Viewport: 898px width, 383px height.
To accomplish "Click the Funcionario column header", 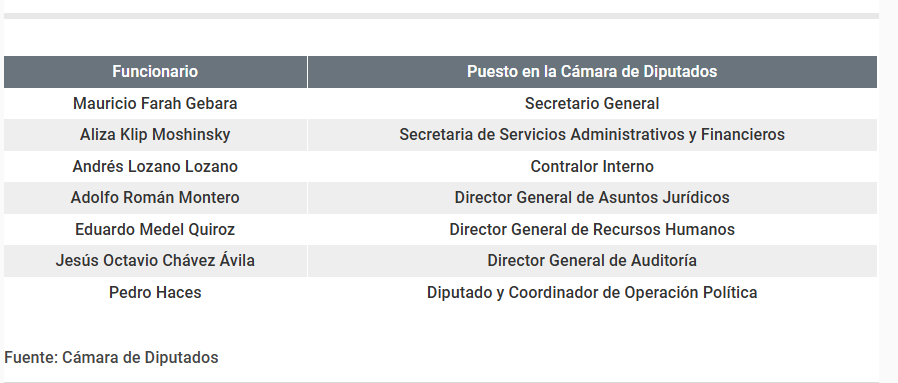I will pyautogui.click(x=155, y=72).
